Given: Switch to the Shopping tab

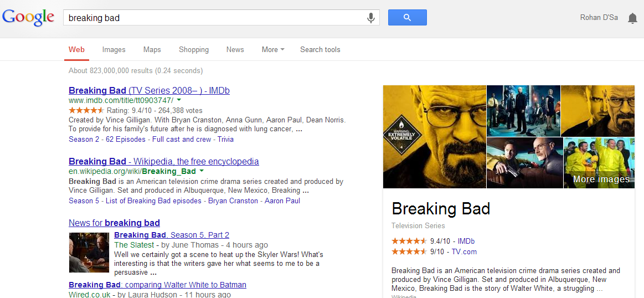Looking at the screenshot, I should coord(194,50).
